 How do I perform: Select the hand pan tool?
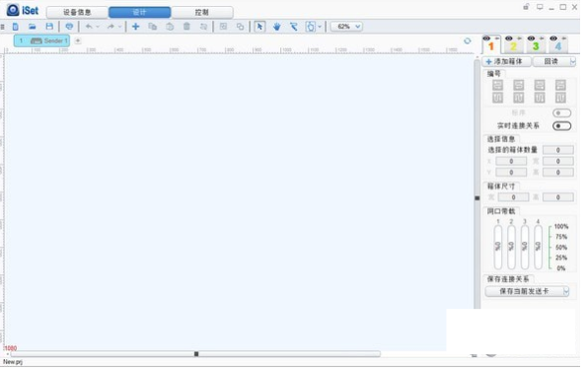pos(277,27)
